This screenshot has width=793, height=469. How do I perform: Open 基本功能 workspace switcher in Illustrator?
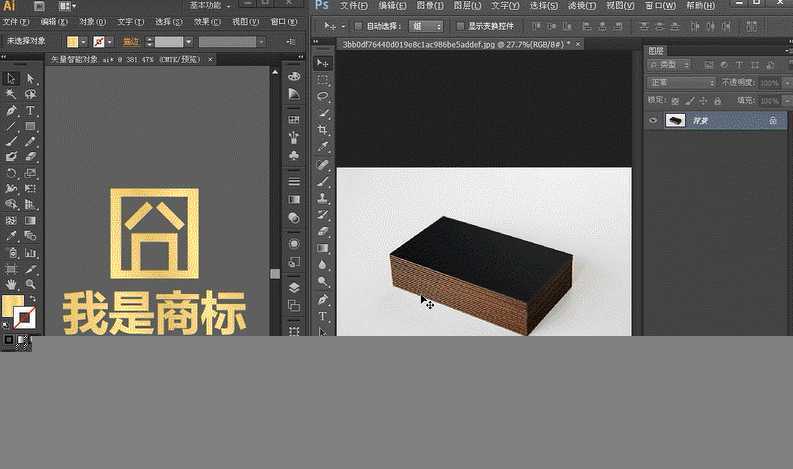point(210,5)
